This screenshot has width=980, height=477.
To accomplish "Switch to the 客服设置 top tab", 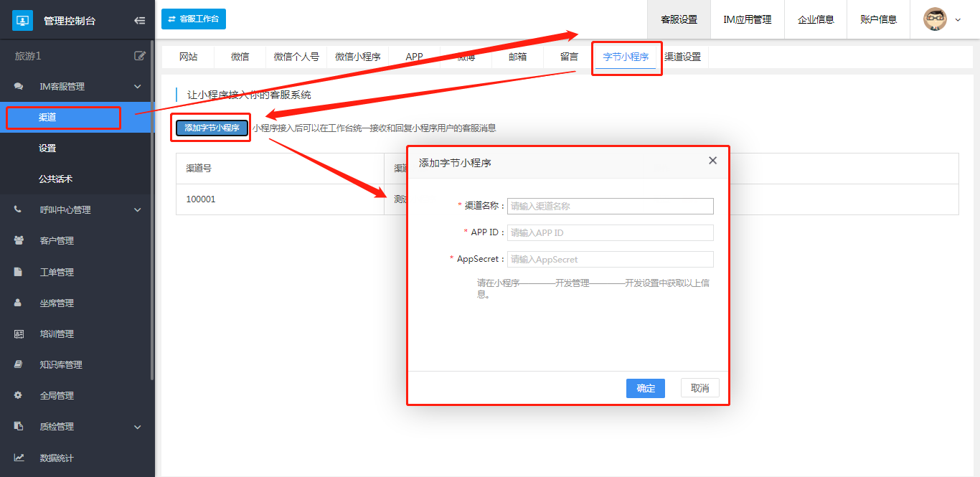I will (x=679, y=19).
